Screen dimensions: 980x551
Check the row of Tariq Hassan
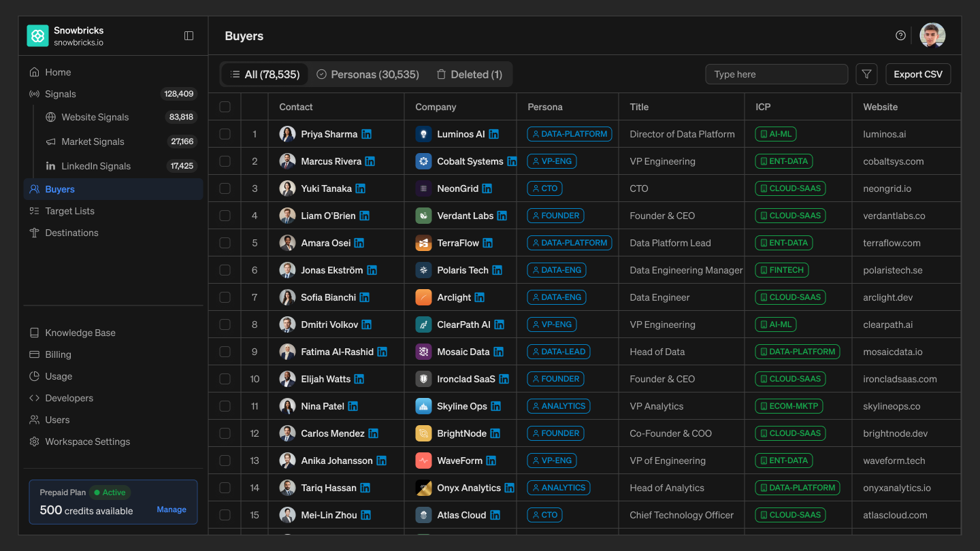coord(225,488)
